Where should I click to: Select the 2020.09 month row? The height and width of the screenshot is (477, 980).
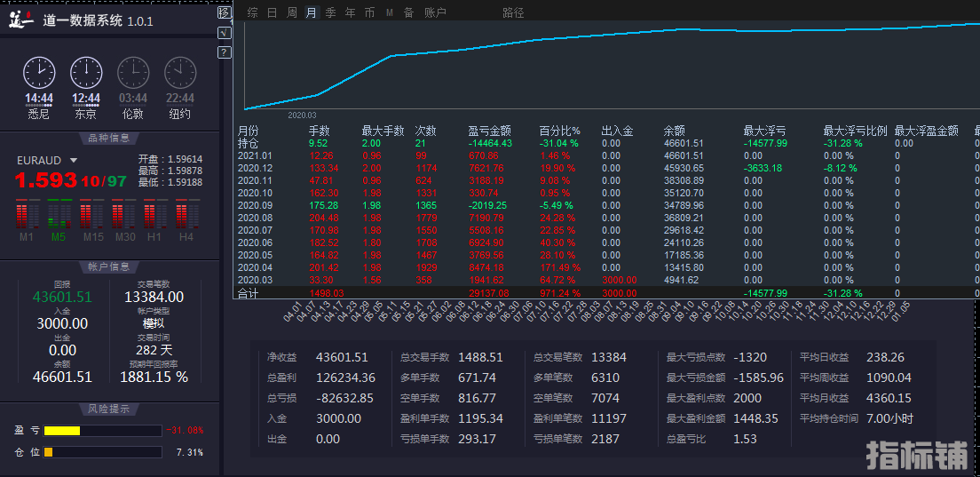coord(607,205)
